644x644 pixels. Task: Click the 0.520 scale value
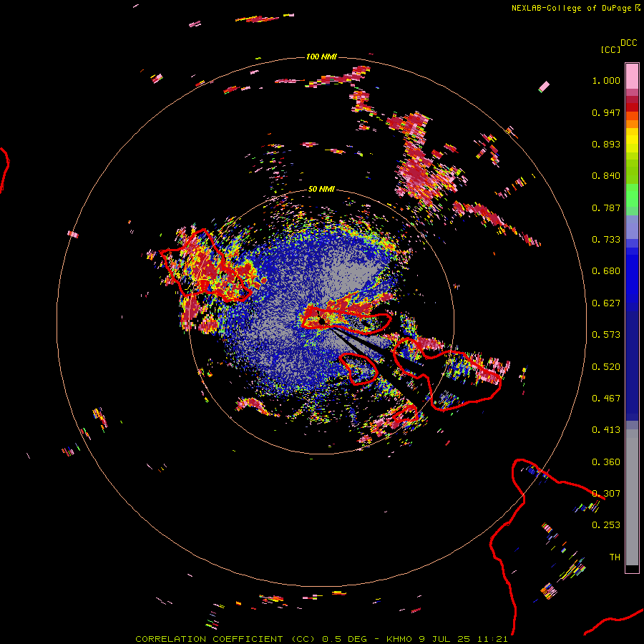coord(606,367)
